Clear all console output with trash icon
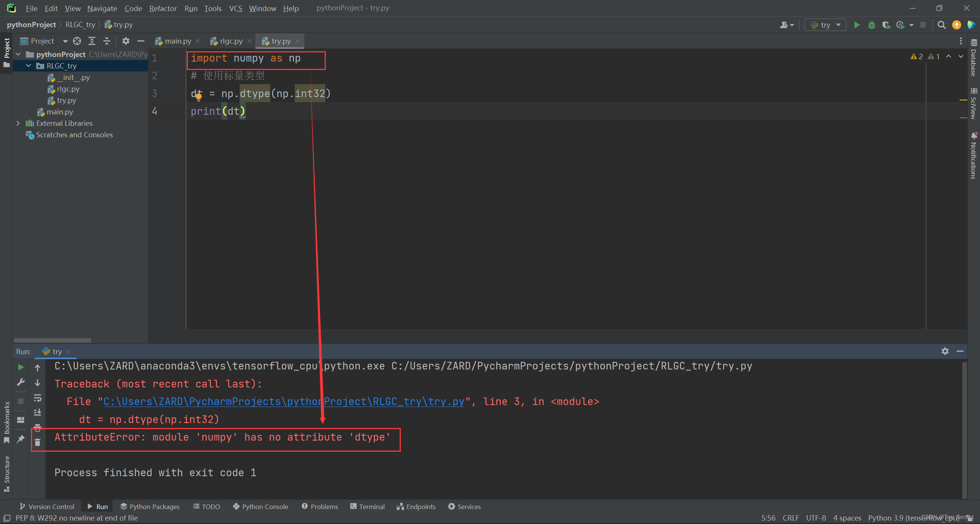This screenshot has width=980, height=524. coord(38,443)
